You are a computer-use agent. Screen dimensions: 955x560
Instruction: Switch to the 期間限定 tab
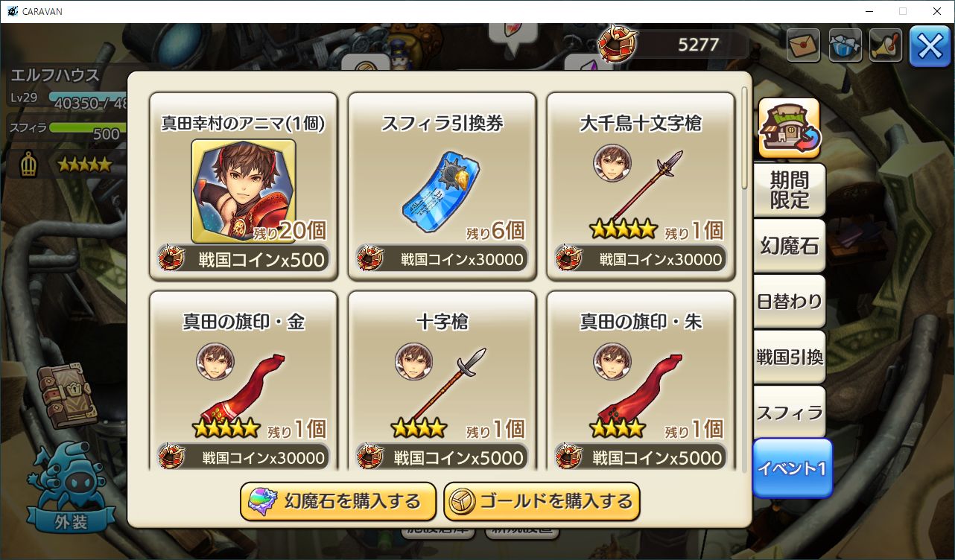(789, 189)
